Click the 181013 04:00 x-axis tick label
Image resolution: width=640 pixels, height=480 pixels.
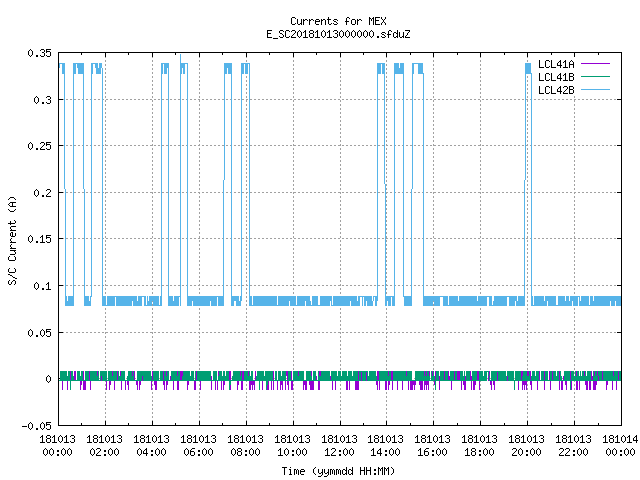click(151, 446)
